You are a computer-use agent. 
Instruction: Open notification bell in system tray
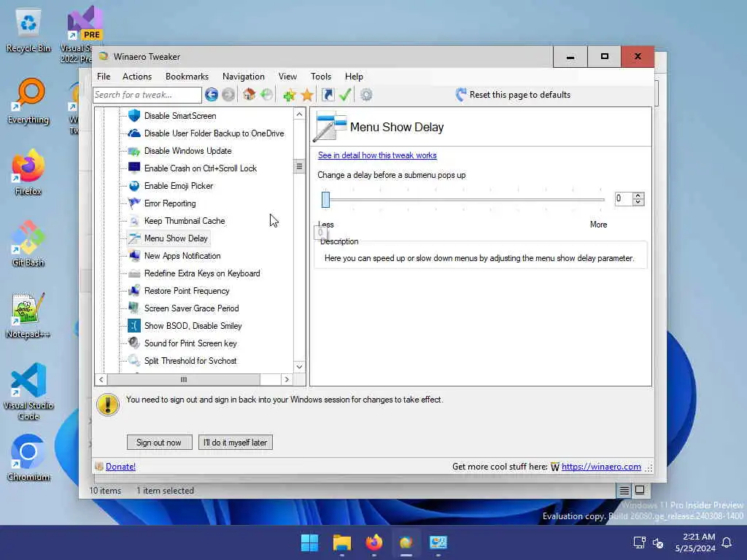pos(727,542)
